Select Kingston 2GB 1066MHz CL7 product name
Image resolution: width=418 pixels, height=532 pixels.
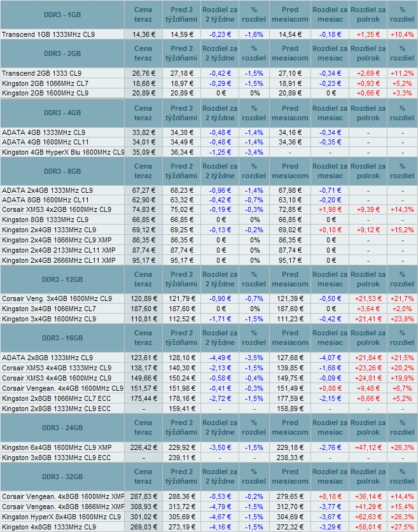(45, 83)
